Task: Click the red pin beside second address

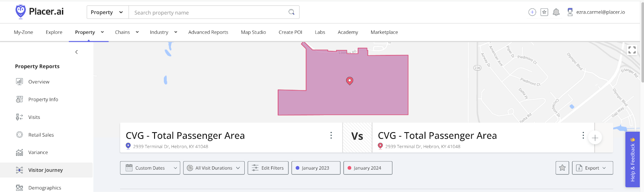Action: point(380,146)
